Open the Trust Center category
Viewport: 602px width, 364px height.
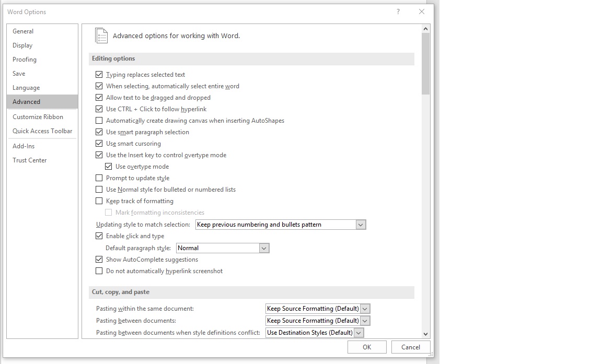point(42,160)
